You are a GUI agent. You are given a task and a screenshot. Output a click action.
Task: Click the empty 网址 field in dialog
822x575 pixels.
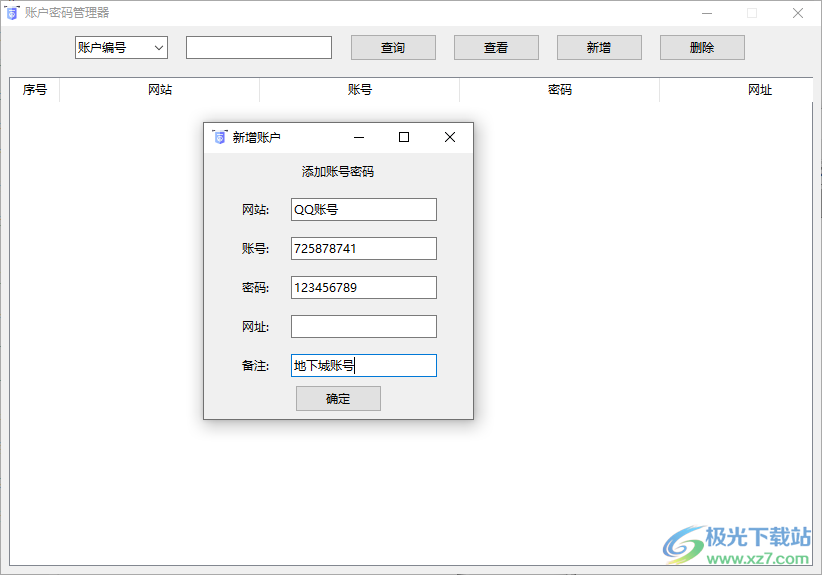[x=364, y=327]
